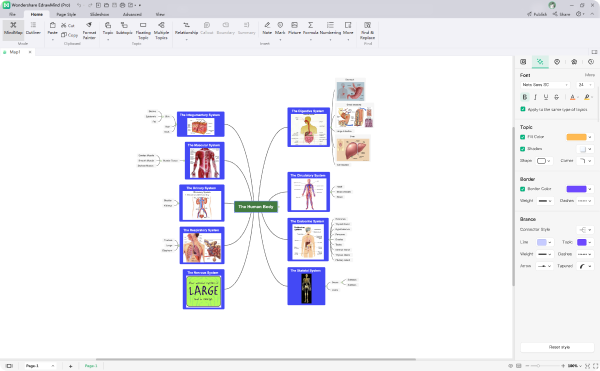Switch to Outliner mode
The image size is (600, 371).
tap(33, 29)
